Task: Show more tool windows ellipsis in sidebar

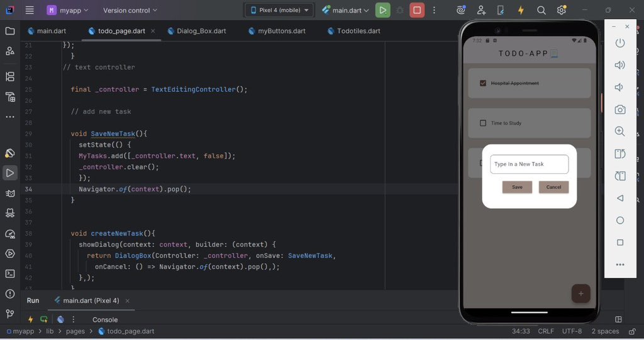Action: point(10,116)
